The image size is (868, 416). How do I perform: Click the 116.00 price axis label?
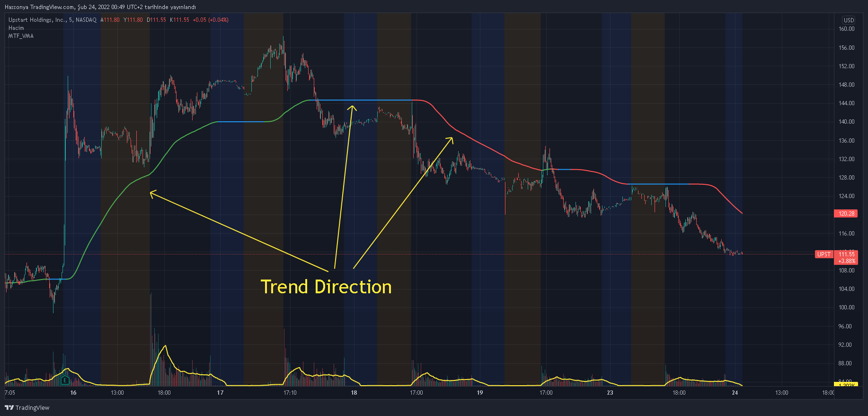(846, 234)
